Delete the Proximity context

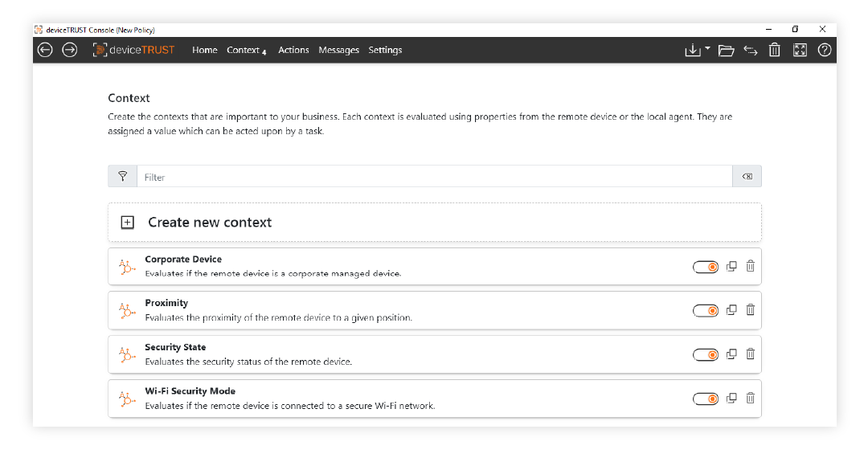tap(750, 310)
